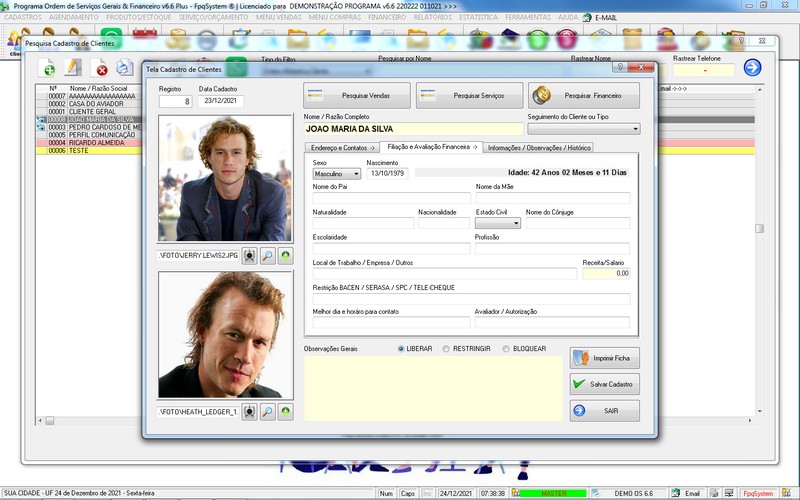Click the delete client red X icon

coord(100,67)
